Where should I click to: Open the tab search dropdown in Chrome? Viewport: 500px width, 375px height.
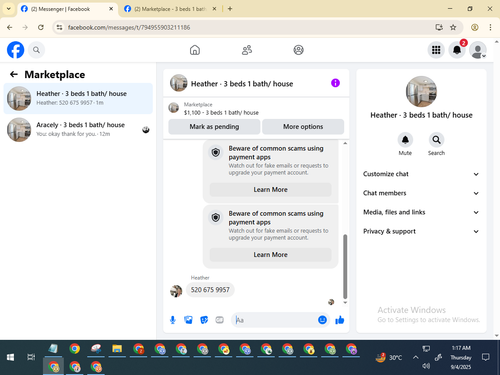(x=9, y=9)
